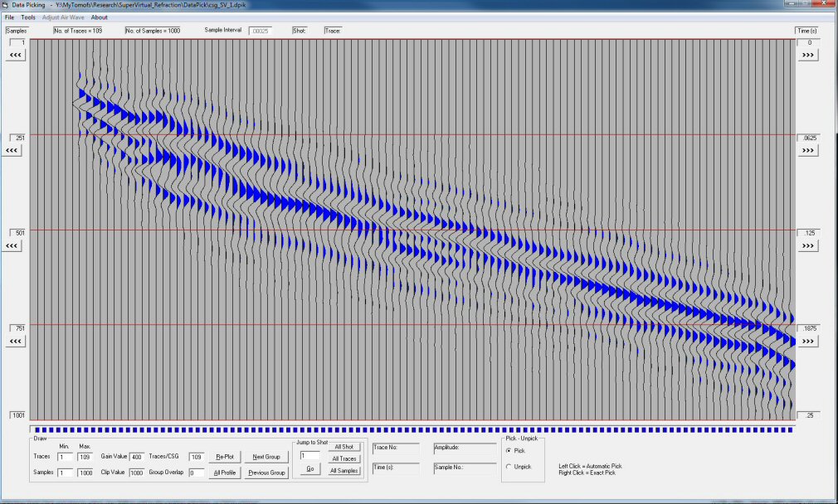Select the Pick radio button

click(509, 450)
